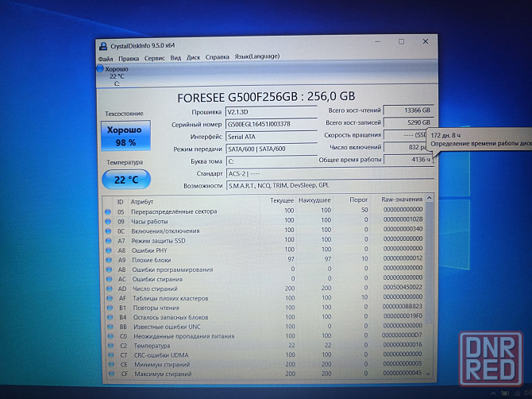Maximize the CrystalDiskInfo window
This screenshot has width=532, height=399.
click(401, 41)
